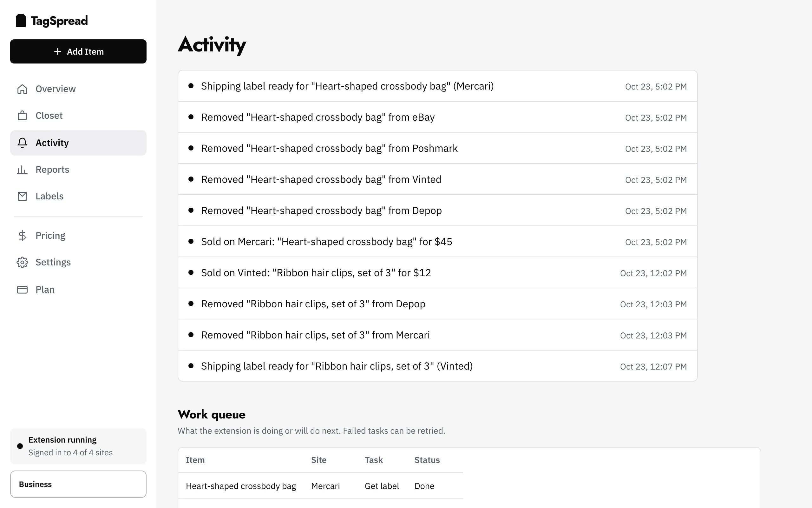
Task: Click the 'Get label' task cell
Action: click(x=382, y=486)
